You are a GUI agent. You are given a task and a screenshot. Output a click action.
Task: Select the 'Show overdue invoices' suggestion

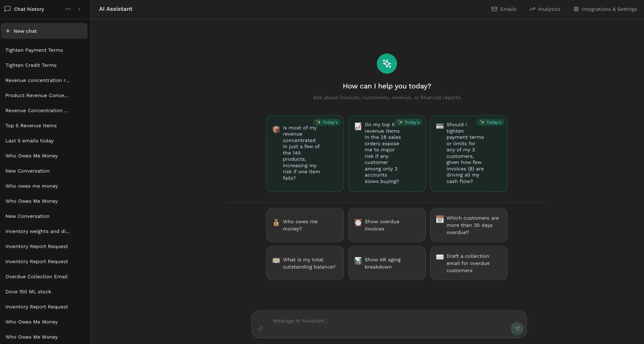[x=387, y=225]
